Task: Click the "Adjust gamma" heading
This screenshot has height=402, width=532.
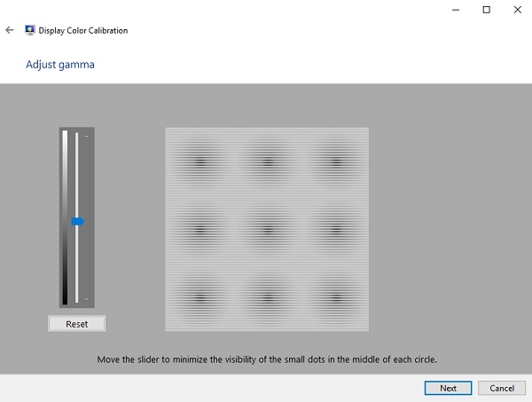Action: pyautogui.click(x=60, y=65)
